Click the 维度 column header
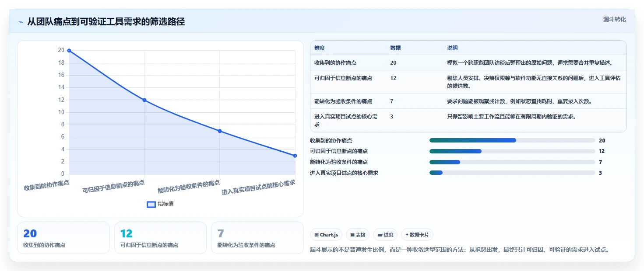 pos(320,48)
